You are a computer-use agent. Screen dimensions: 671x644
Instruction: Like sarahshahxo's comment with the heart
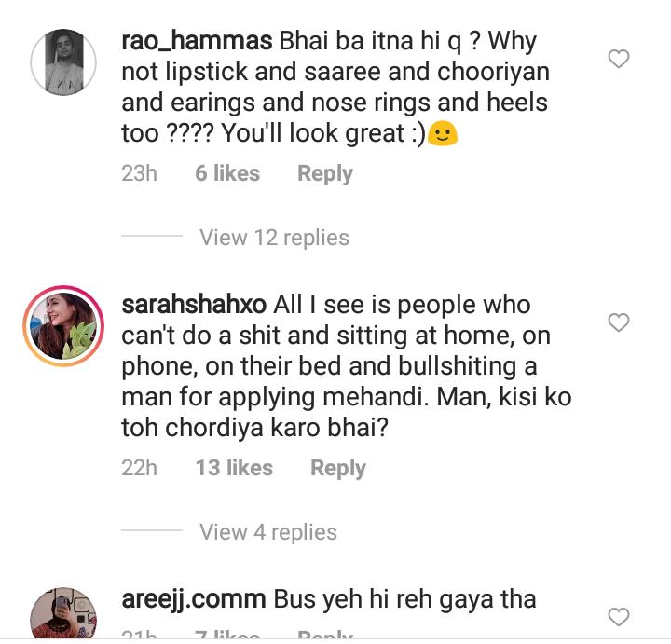click(619, 322)
